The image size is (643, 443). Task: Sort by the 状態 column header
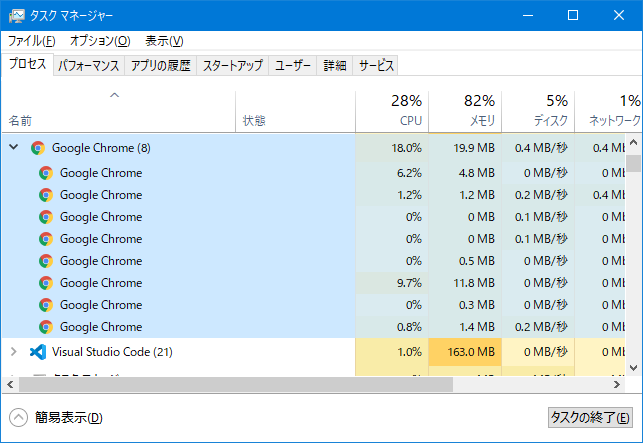point(295,112)
